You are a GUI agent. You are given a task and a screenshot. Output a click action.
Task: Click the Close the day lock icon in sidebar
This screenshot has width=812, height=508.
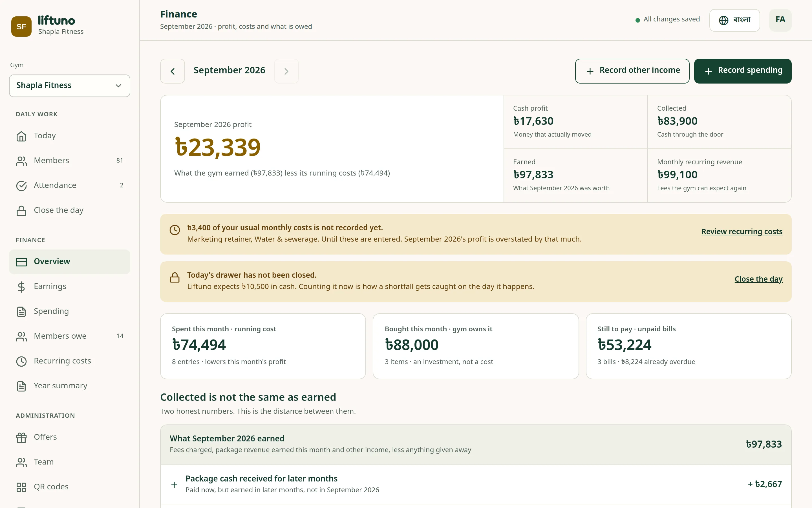(21, 211)
